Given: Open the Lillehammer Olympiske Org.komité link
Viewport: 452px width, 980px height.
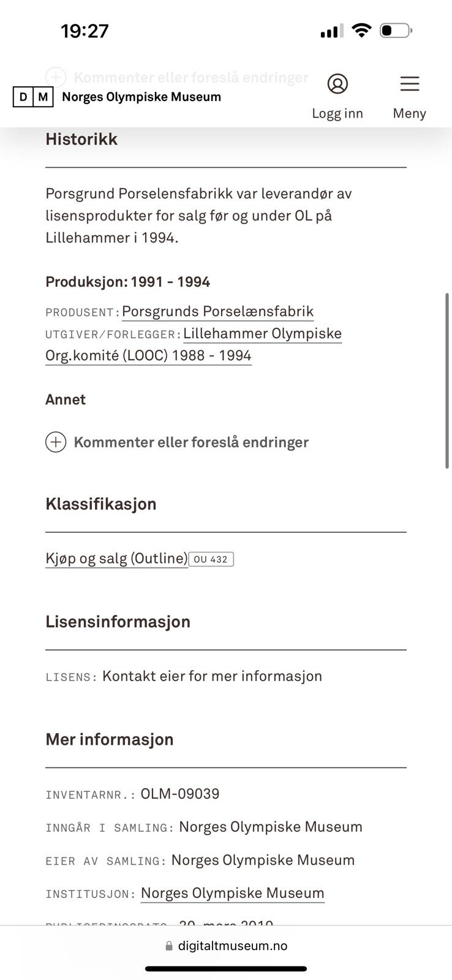Looking at the screenshot, I should tap(262, 334).
